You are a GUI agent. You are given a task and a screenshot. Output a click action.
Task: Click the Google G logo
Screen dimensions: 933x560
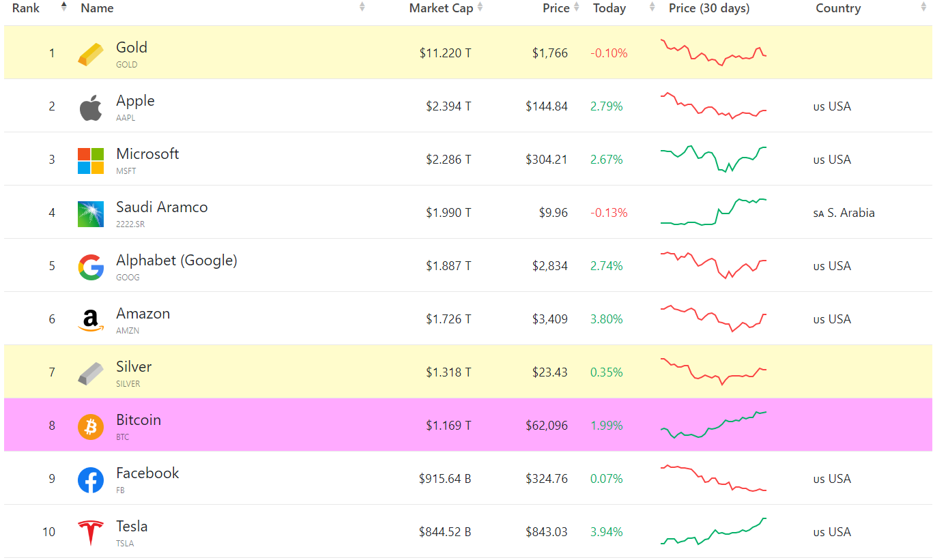point(91,267)
